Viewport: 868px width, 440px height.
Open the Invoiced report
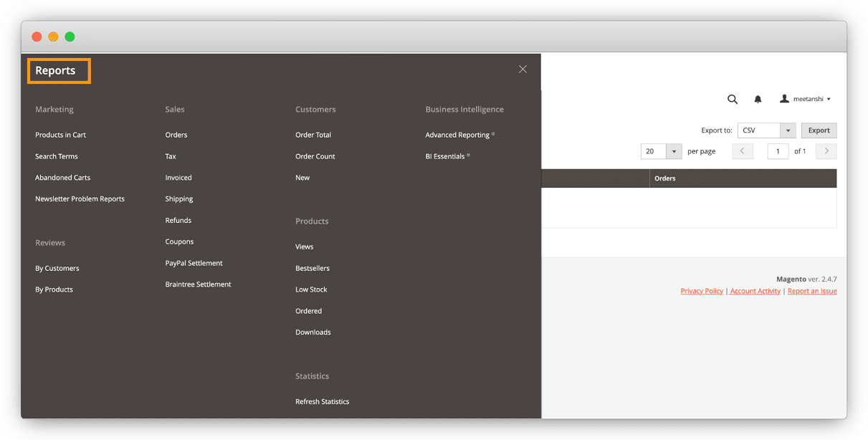click(x=178, y=178)
